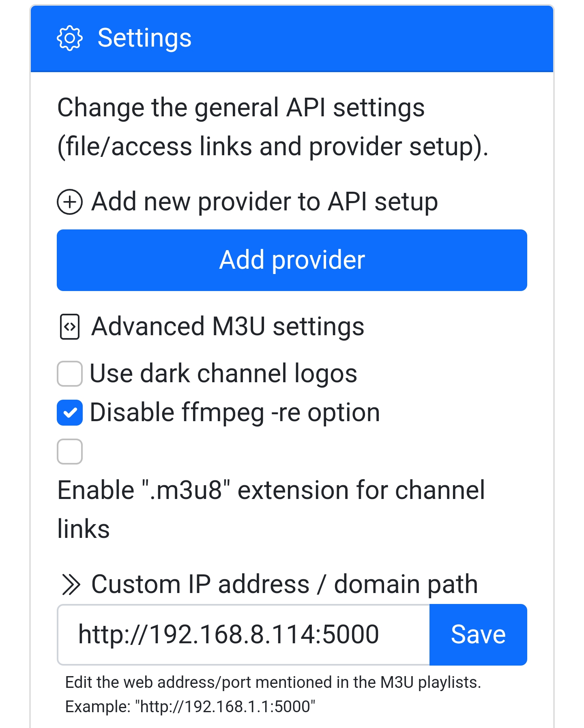Click the help text below the address field
Screen dimensions: 584x728
(x=273, y=683)
